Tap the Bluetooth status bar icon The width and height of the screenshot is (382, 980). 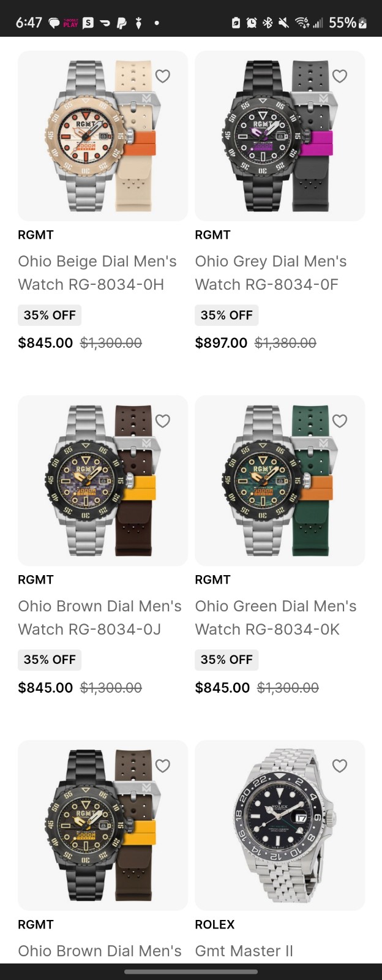click(x=268, y=23)
